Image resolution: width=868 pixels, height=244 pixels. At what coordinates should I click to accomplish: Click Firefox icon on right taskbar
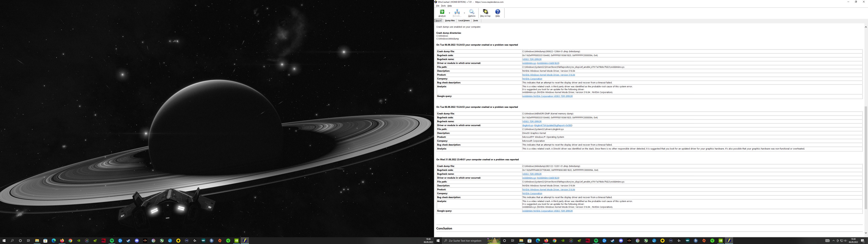pyautogui.click(x=546, y=241)
